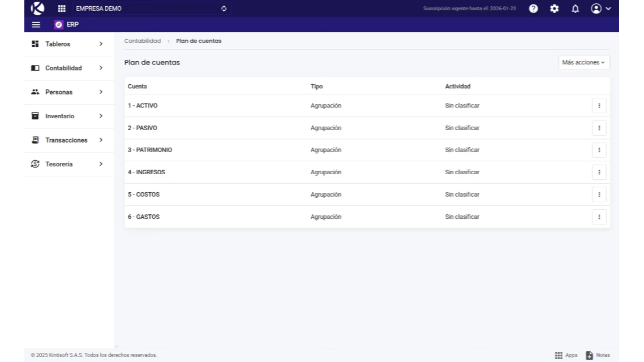Open the user account dropdown
The image size is (644, 362).
point(600,8)
